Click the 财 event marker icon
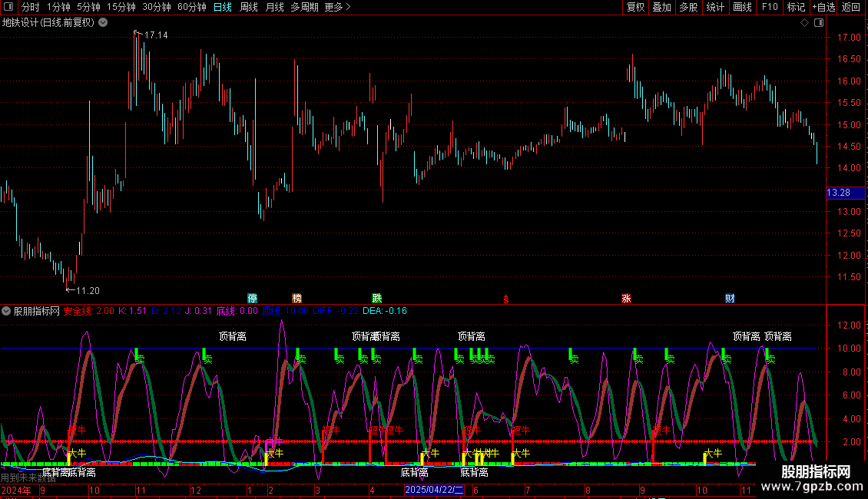Screen dimensions: 868x499 (x=730, y=298)
